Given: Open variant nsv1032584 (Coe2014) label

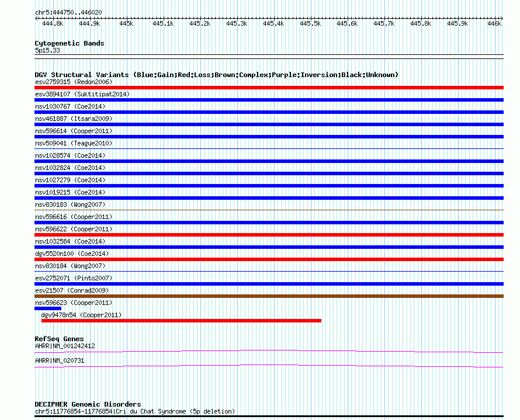Looking at the screenshot, I should [x=70, y=241].
